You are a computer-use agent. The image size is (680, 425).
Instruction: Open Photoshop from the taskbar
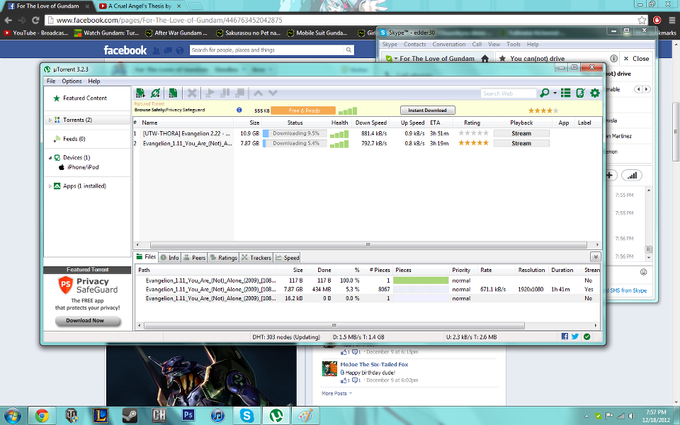[x=188, y=415]
